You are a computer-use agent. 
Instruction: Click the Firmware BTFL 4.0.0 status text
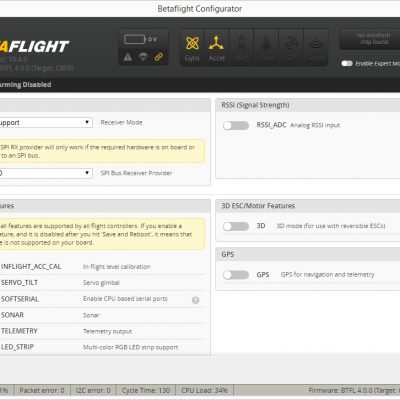(354, 390)
